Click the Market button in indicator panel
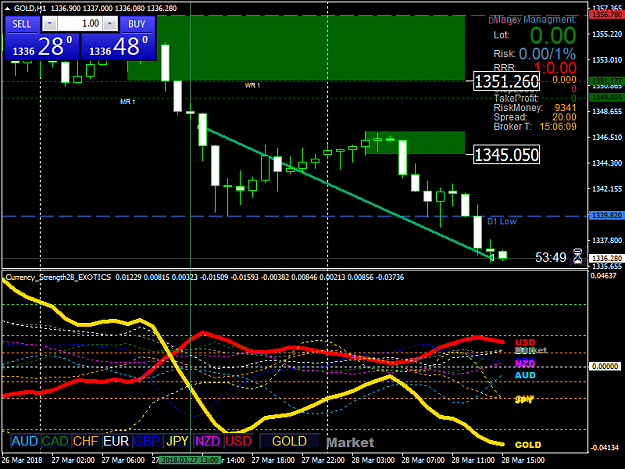The image size is (625, 469). (350, 442)
